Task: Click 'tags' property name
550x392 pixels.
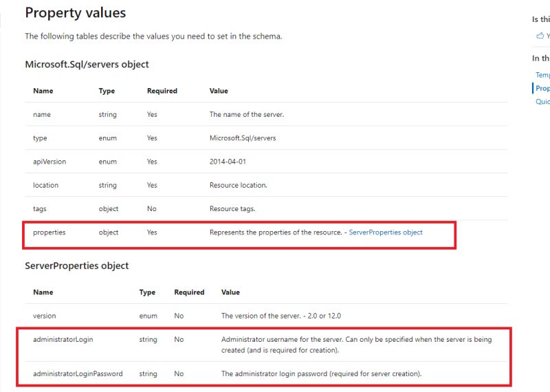Action: coord(40,209)
